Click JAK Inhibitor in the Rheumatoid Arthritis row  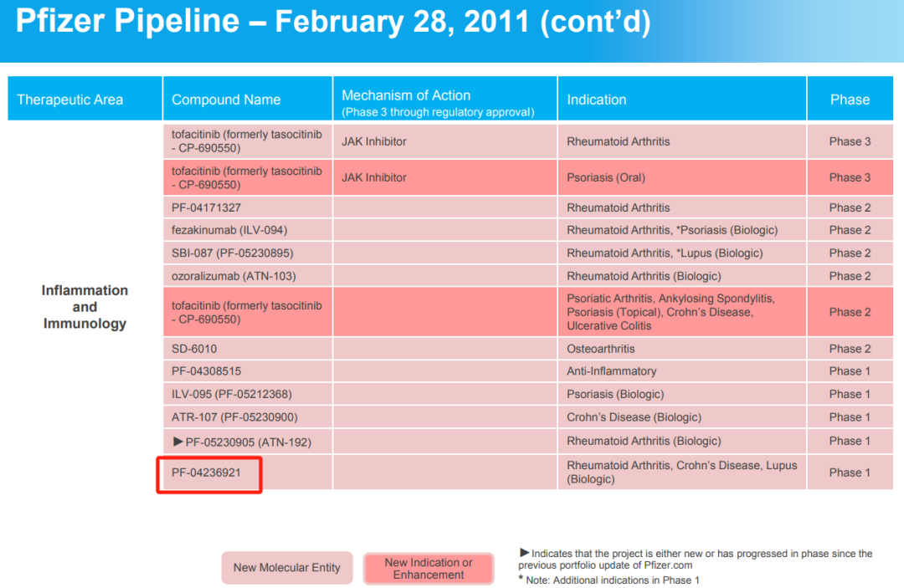pos(373,141)
